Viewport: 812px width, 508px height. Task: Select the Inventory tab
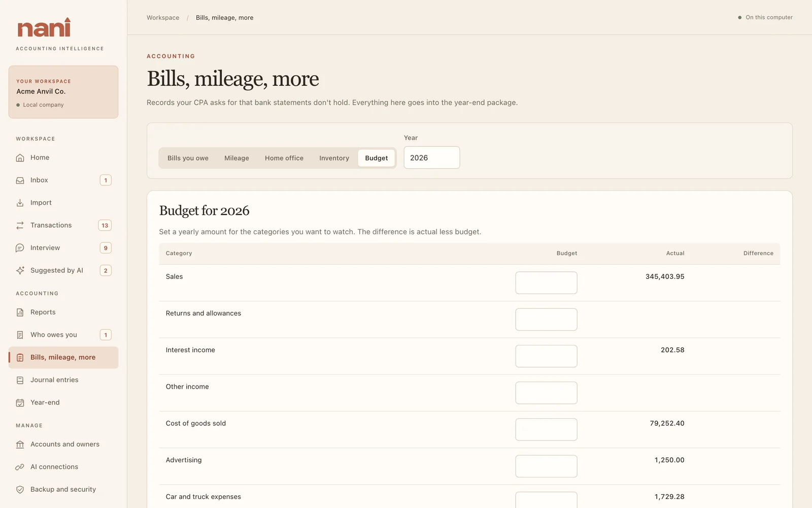(334, 158)
